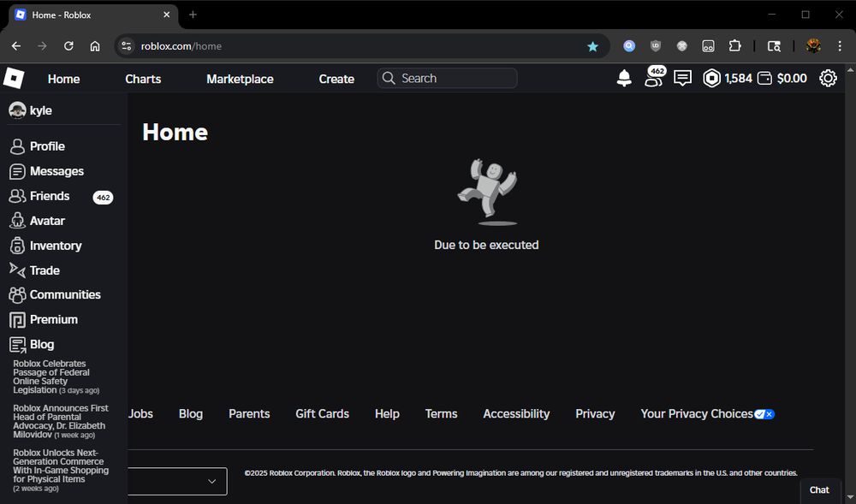Click the Roblox logo in the navbar
This screenshot has height=504, width=856.
point(14,78)
